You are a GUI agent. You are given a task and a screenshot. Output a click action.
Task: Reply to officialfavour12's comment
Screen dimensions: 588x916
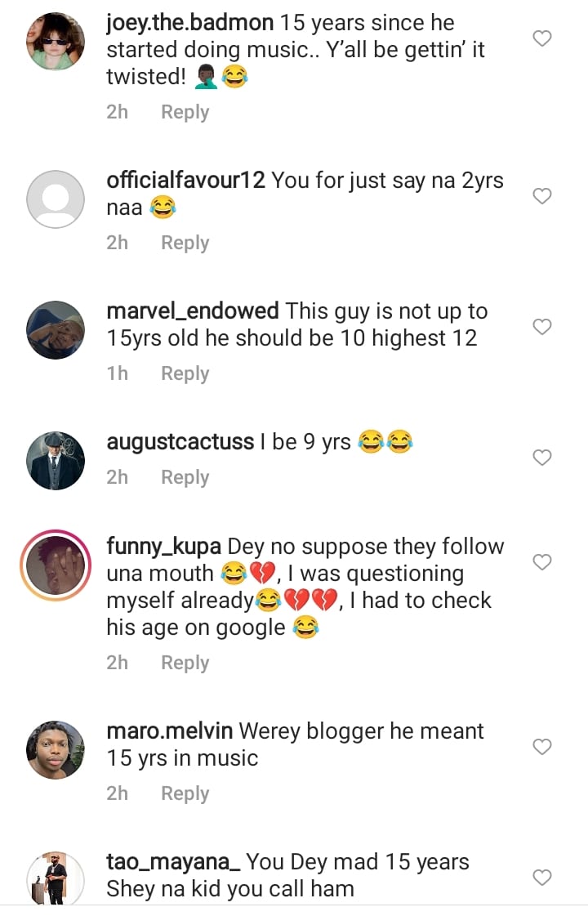pos(185,243)
